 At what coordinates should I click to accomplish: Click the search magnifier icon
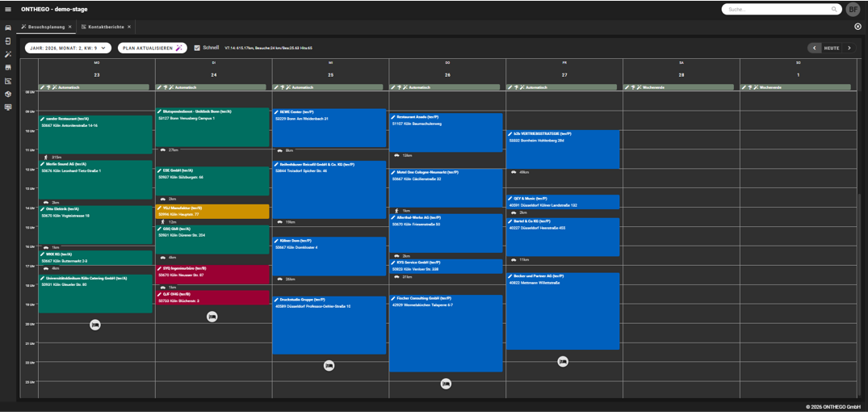pyautogui.click(x=834, y=10)
